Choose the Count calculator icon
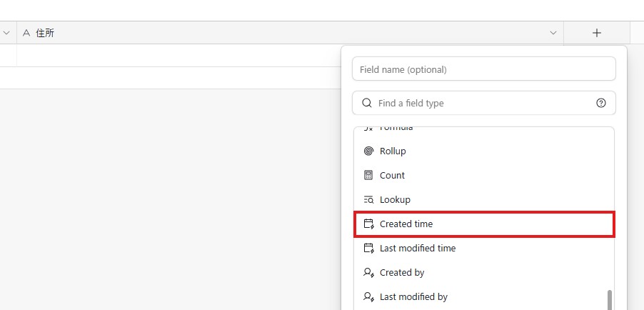 pyautogui.click(x=368, y=176)
